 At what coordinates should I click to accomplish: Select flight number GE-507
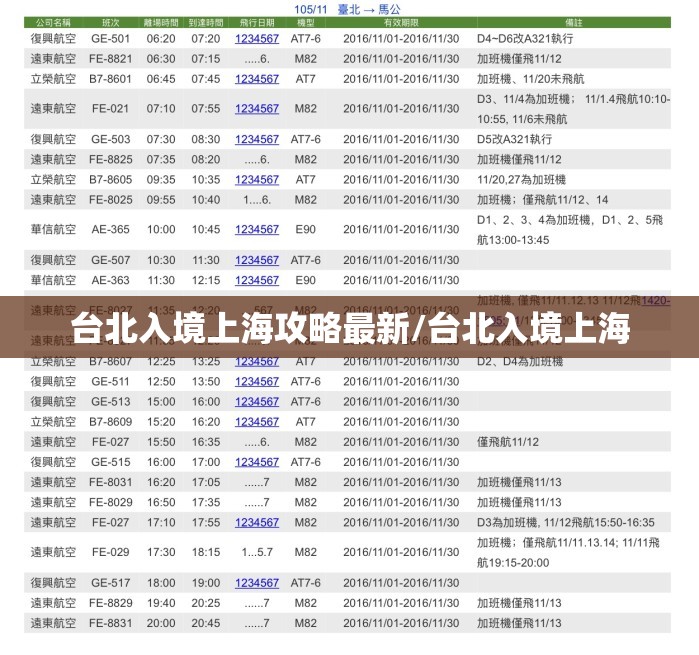[111, 260]
